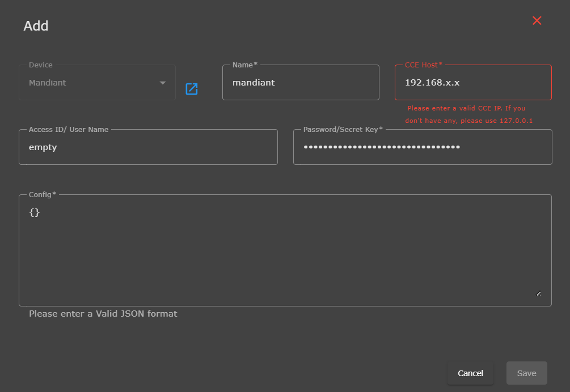Viewport: 570px width, 392px height.
Task: Focus the Password/Secret Key field
Action: pos(423,147)
